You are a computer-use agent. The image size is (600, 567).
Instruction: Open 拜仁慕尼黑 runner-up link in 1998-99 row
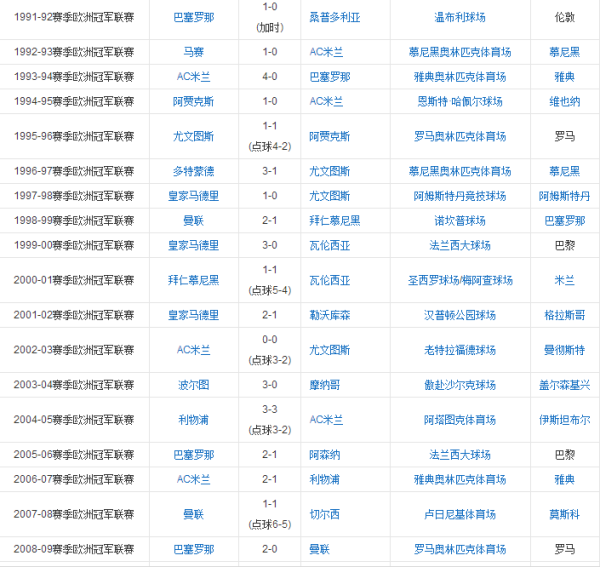click(x=335, y=220)
